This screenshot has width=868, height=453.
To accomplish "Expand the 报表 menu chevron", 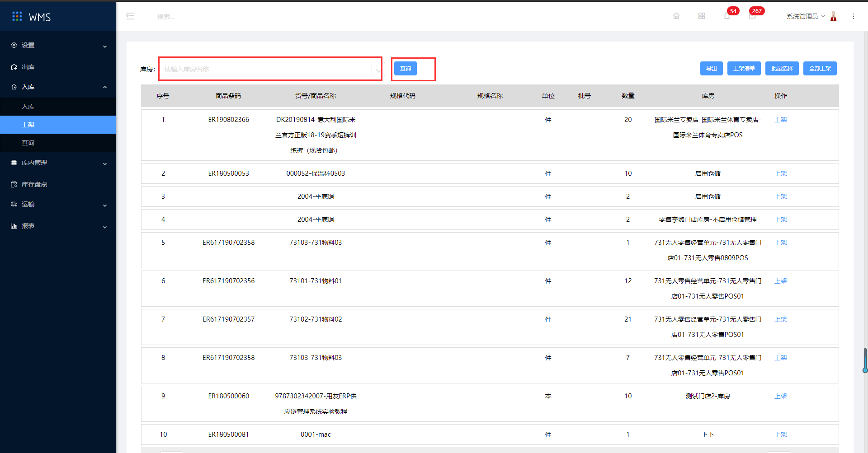I will pos(105,227).
